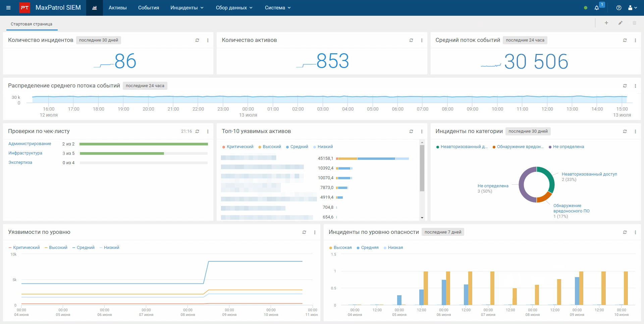Toggle Высокая series in incidents severity chart
This screenshot has width=644, height=324.
coord(342,248)
